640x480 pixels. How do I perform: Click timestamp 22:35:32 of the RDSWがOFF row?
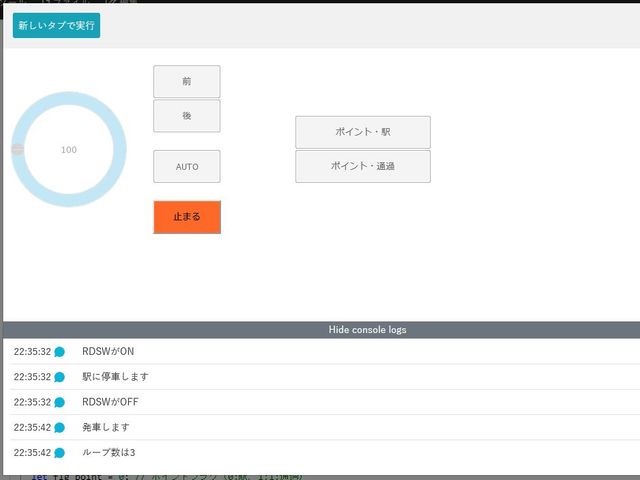point(32,402)
